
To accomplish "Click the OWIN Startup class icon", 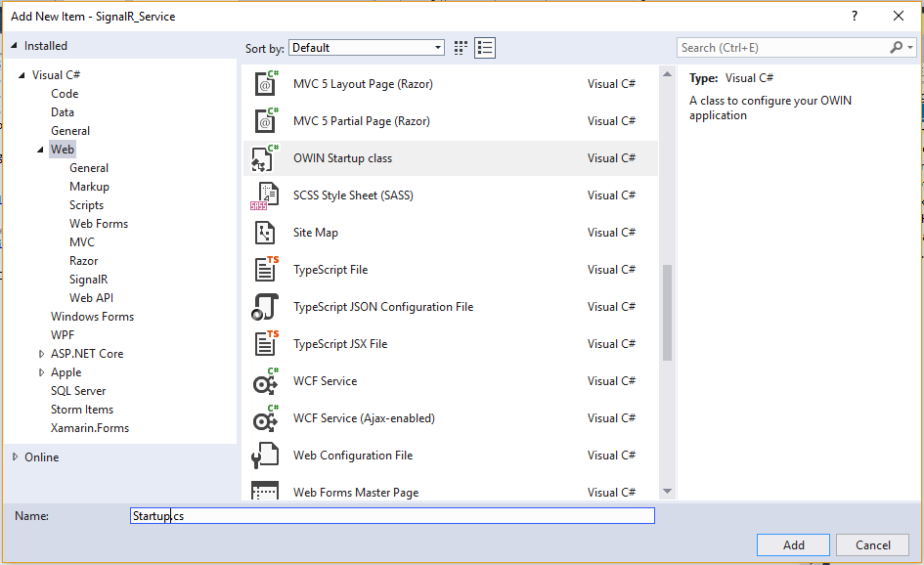I will coord(265,158).
